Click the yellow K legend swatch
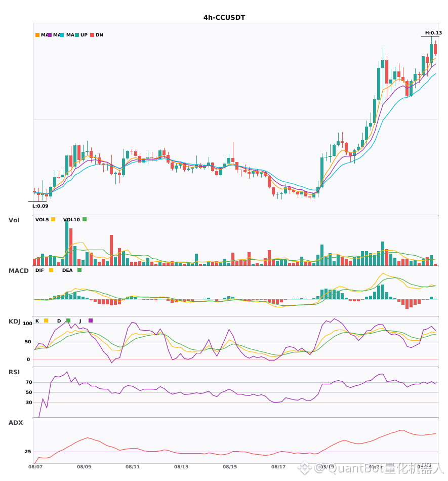 tap(46, 320)
